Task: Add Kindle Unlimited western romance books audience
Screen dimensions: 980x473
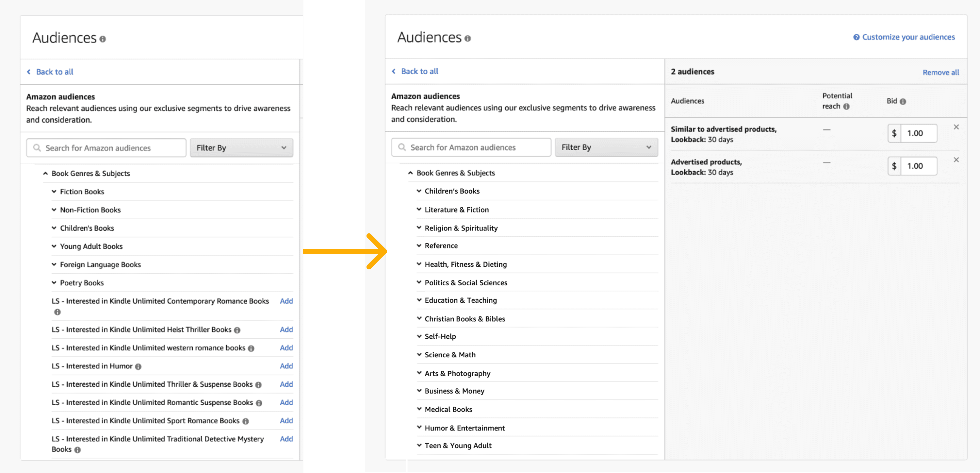Action: [286, 348]
